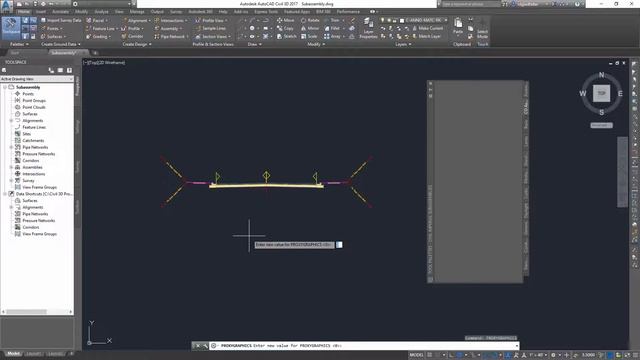Click Import Survey Data tool
Image resolution: width=640 pixels, height=360 pixels.
61,20
